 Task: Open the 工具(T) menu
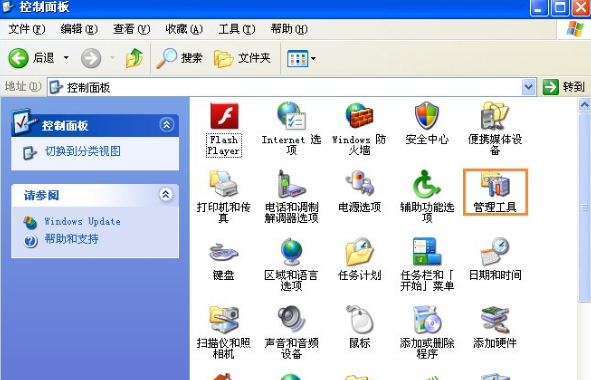coord(237,29)
